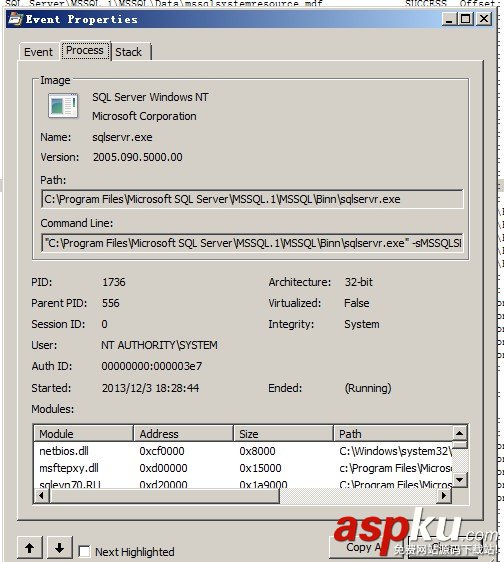Close the Event Properties window
The height and width of the screenshot is (562, 504).
[484, 19]
